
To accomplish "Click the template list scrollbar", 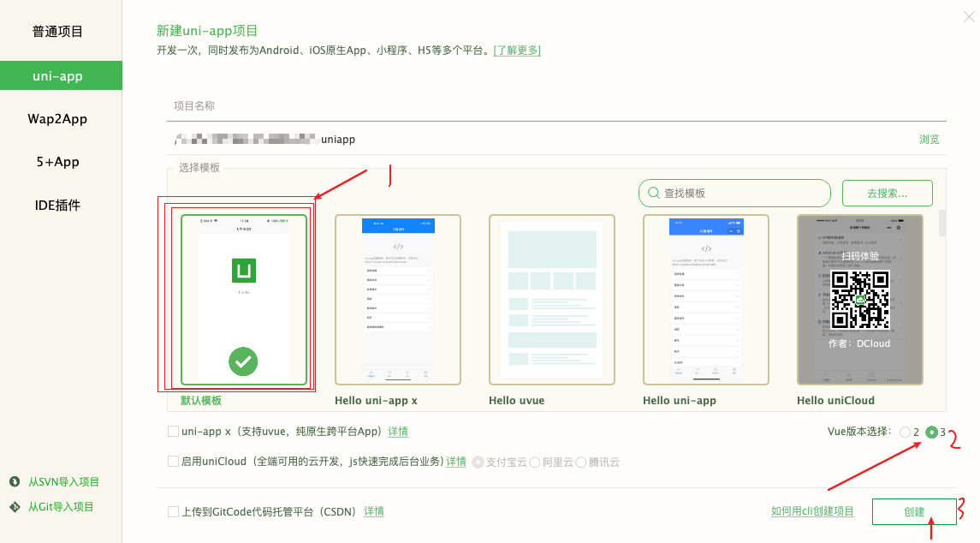I will coord(941,224).
